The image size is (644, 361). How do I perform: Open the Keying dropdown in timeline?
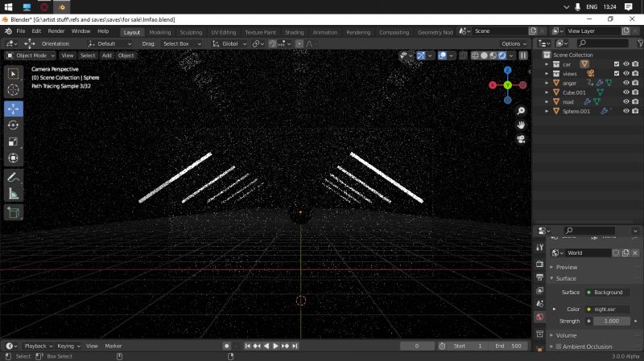68,346
